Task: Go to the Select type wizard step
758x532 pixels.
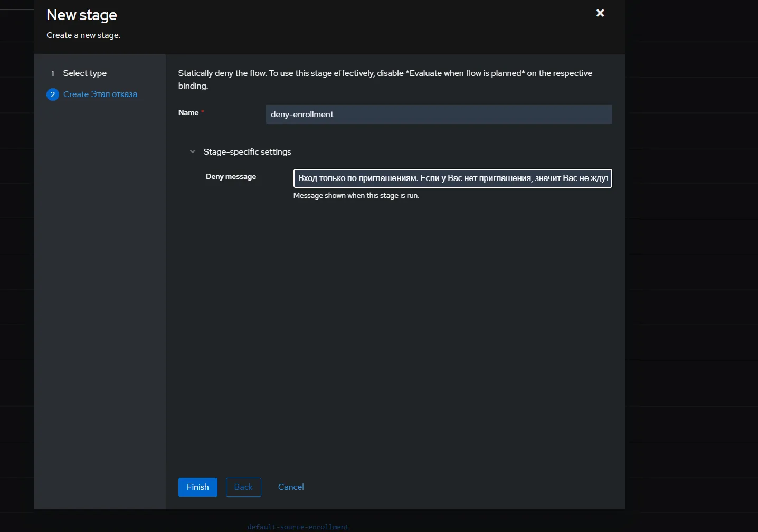Action: click(x=84, y=73)
